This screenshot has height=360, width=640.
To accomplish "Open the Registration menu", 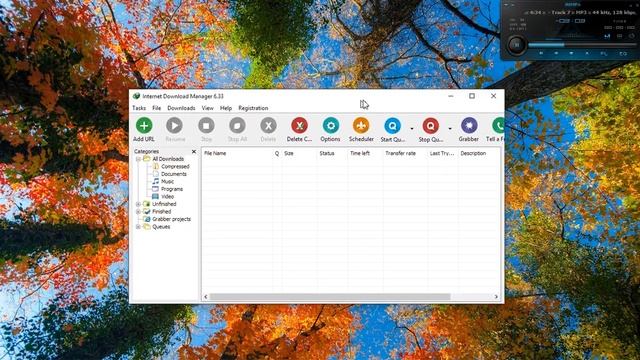I will pos(253,108).
